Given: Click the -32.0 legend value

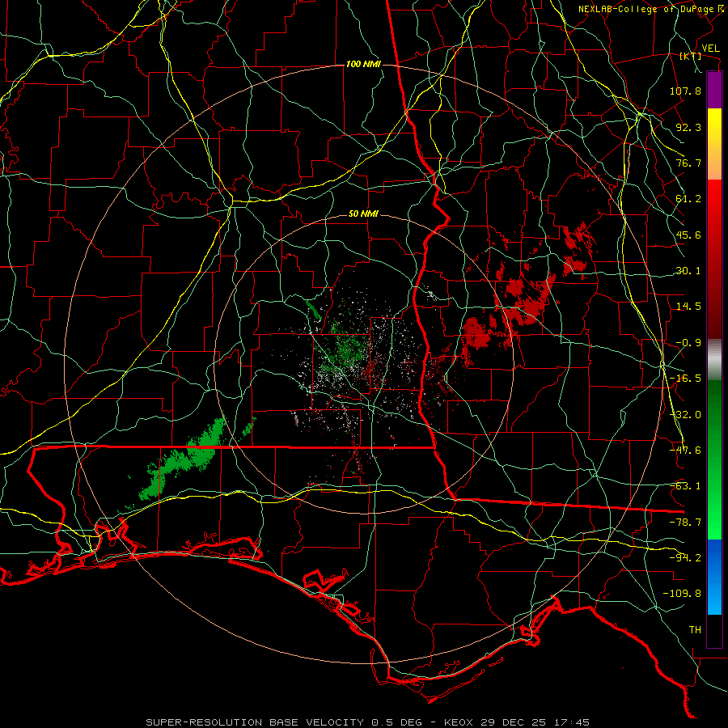Looking at the screenshot, I should coord(685,415).
